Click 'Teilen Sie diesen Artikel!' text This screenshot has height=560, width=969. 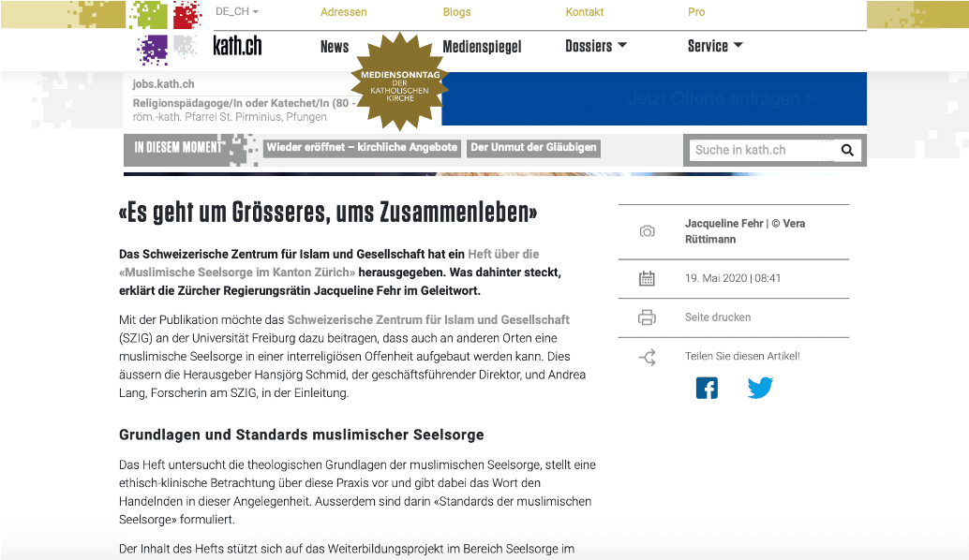point(742,356)
